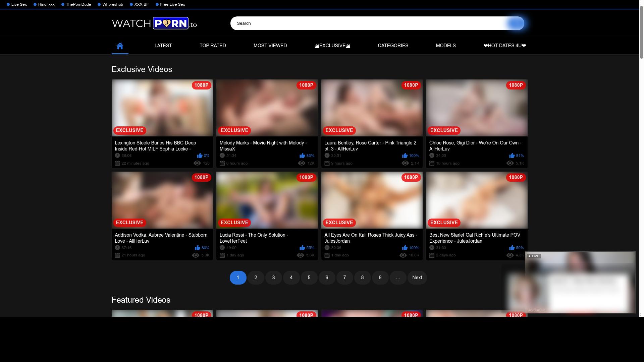Open the Melody Marks video thumbnail
The height and width of the screenshot is (362, 644).
267,108
